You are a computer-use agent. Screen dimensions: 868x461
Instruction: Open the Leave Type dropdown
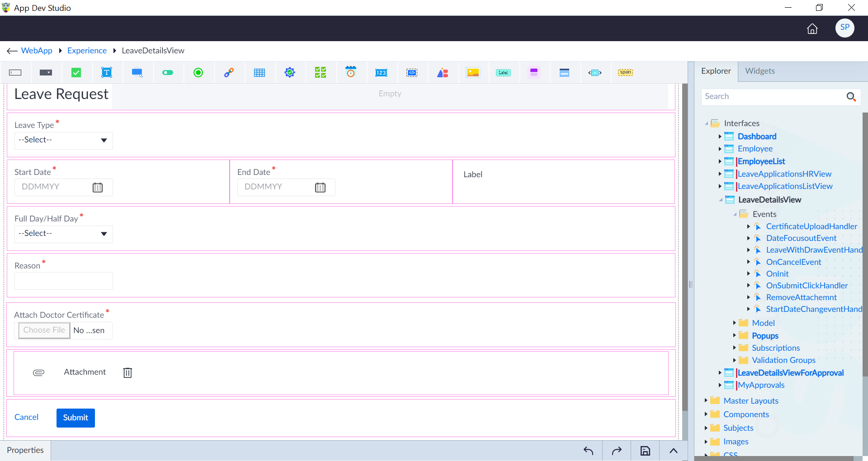64,141
